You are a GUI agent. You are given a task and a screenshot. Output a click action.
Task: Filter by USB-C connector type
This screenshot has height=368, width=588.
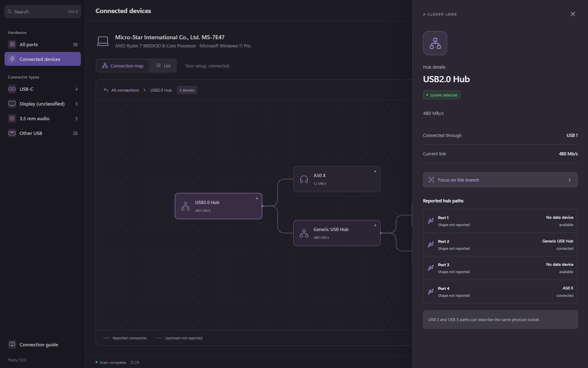click(x=42, y=89)
